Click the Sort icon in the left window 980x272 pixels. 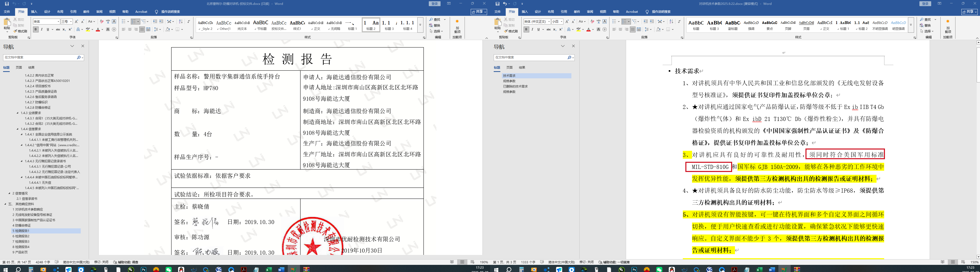[x=181, y=22]
